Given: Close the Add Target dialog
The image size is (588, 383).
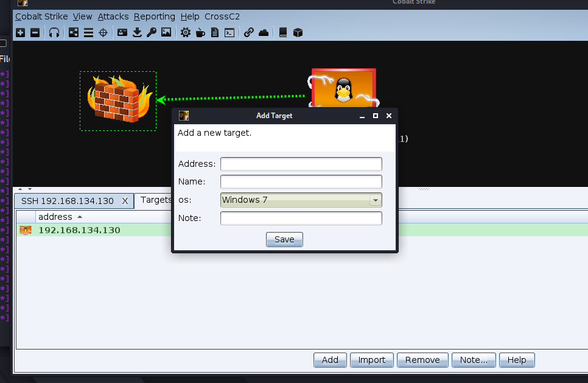Looking at the screenshot, I should tap(389, 116).
